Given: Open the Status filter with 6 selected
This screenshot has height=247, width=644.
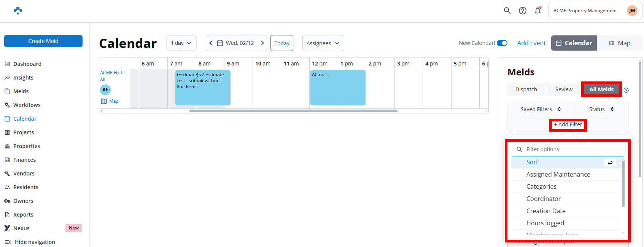Looking at the screenshot, I should 601,109.
